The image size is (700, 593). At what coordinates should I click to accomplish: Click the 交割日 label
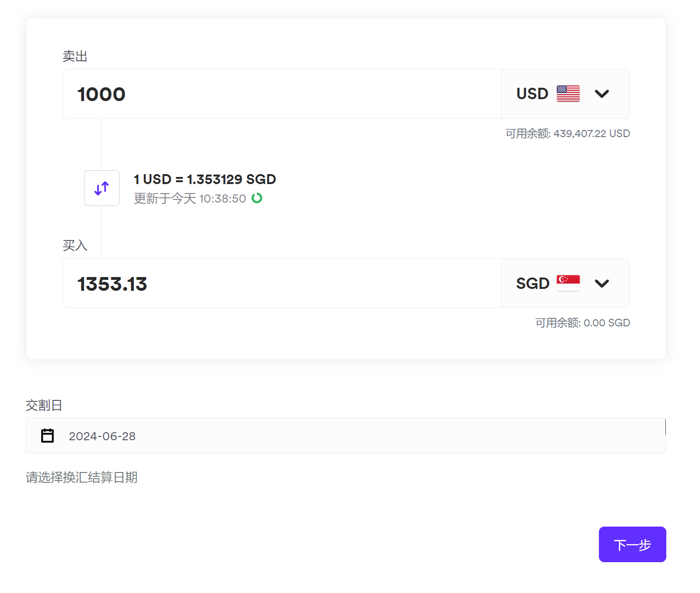(x=44, y=406)
